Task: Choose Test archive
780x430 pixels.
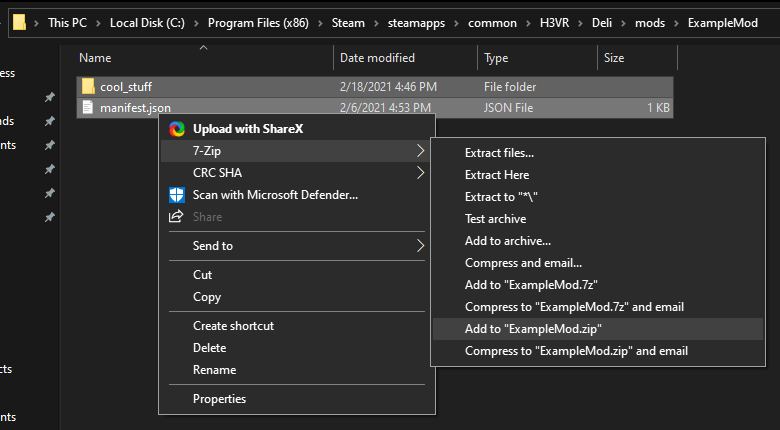Action: (x=598, y=219)
